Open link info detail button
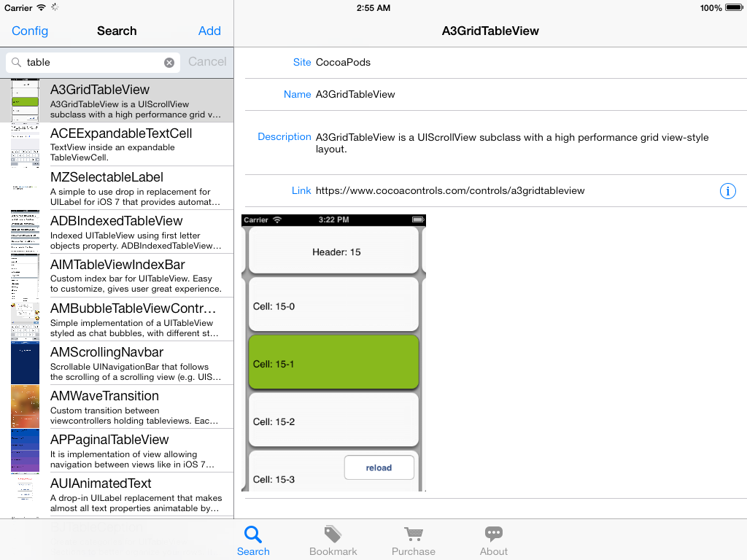Screen dimensions: 747x560 tap(727, 191)
